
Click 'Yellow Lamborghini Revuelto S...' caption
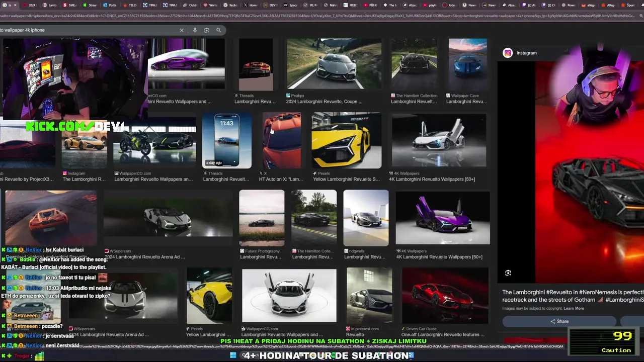tap(346, 179)
